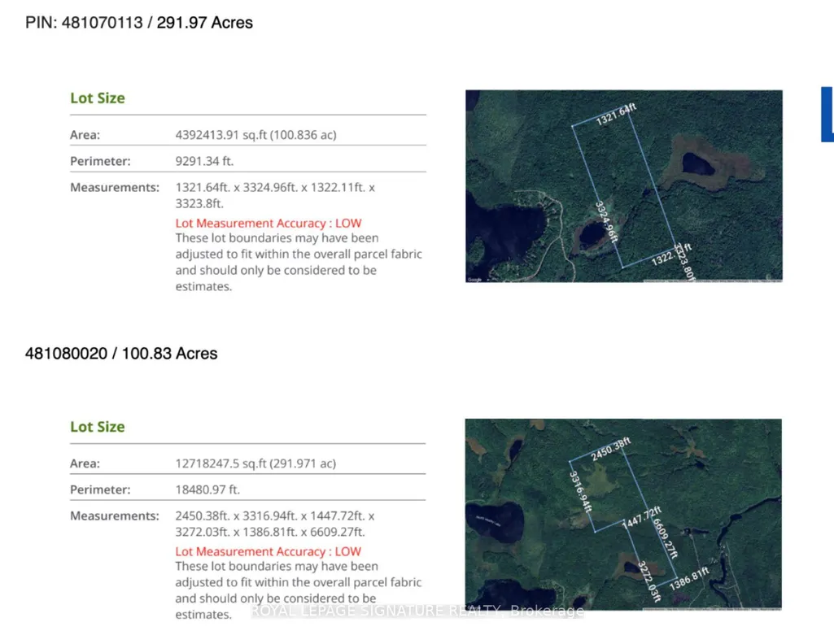Click the PIN 481070113 heading text
The image size is (834, 644).
[x=139, y=22]
